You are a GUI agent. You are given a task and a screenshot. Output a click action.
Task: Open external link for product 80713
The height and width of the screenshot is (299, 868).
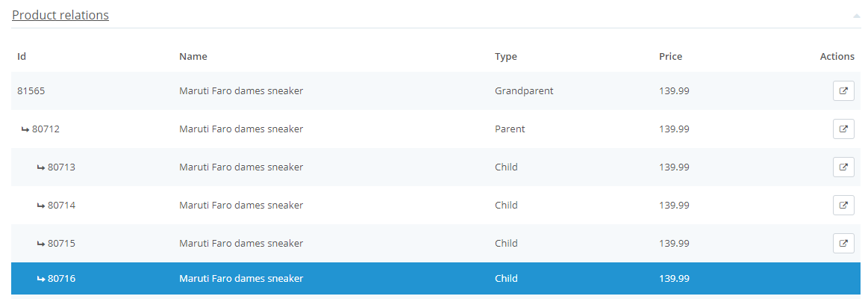point(843,167)
